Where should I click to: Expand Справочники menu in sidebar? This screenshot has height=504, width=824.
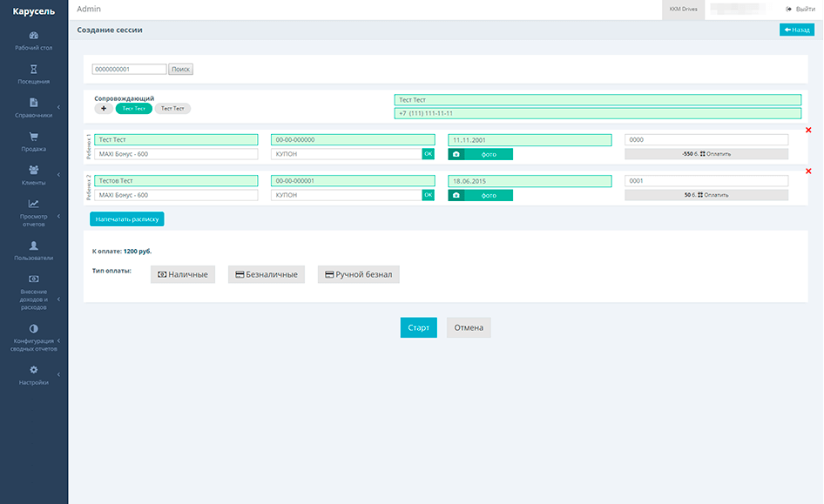click(34, 108)
